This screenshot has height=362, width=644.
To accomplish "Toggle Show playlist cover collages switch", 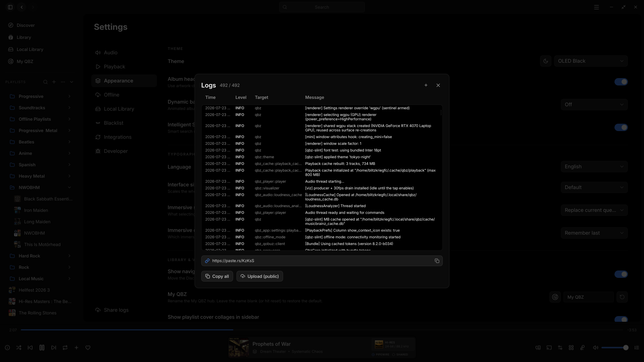I will 621,319.
